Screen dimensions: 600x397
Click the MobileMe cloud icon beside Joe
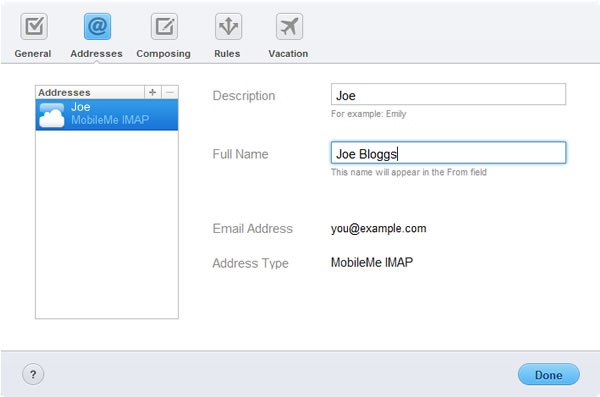(x=52, y=115)
